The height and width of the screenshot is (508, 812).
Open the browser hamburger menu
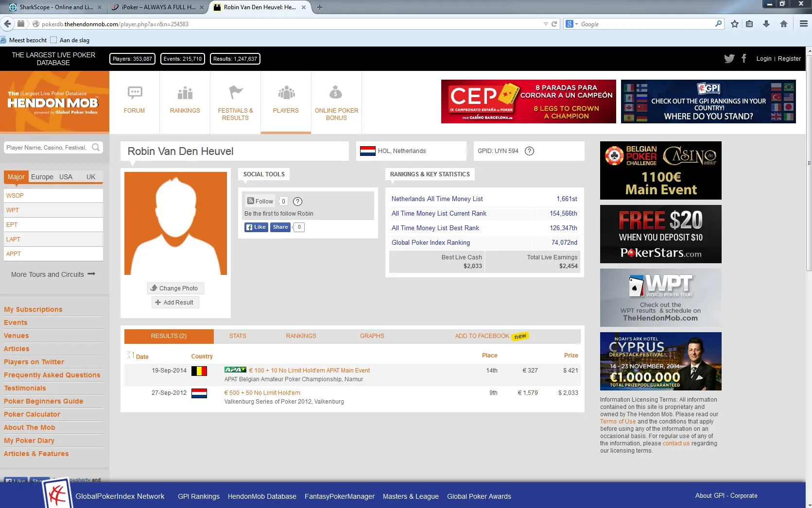(x=803, y=24)
